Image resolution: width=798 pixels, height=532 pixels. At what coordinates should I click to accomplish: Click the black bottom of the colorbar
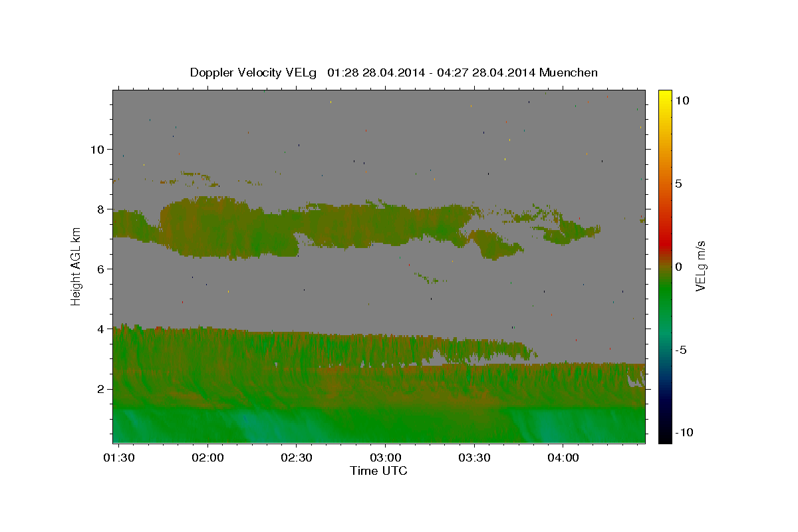point(665,438)
